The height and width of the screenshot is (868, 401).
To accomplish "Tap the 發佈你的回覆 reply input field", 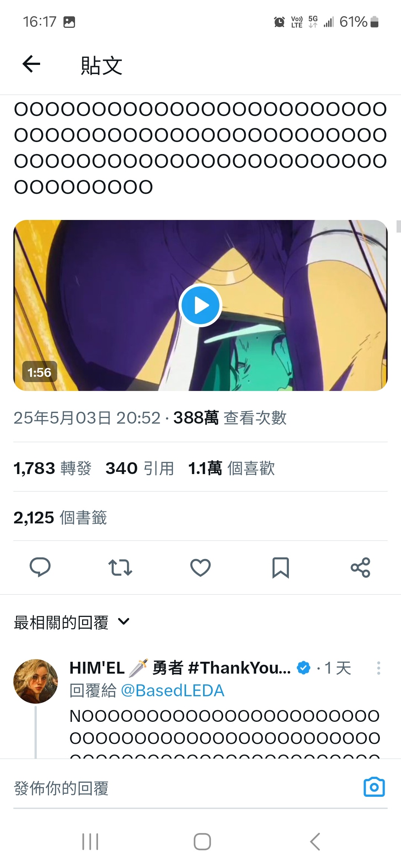I will coord(186,788).
